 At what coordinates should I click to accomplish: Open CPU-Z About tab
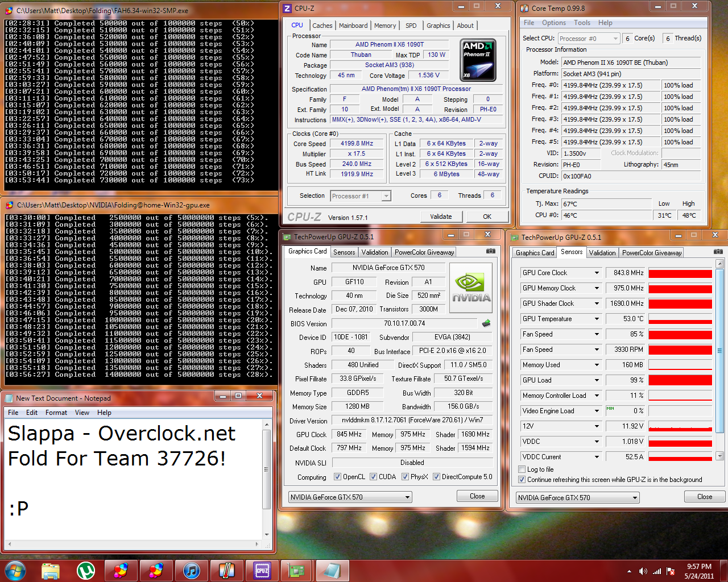465,26
